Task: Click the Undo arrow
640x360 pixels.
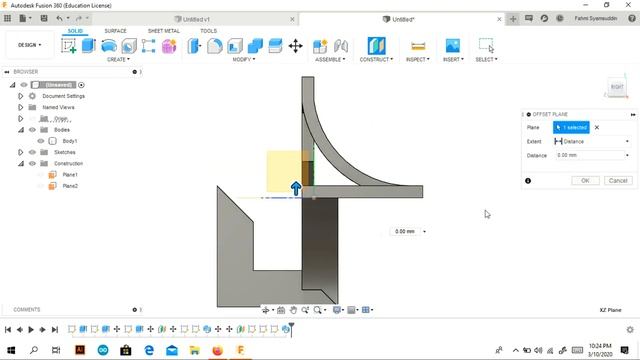Action: click(x=60, y=18)
